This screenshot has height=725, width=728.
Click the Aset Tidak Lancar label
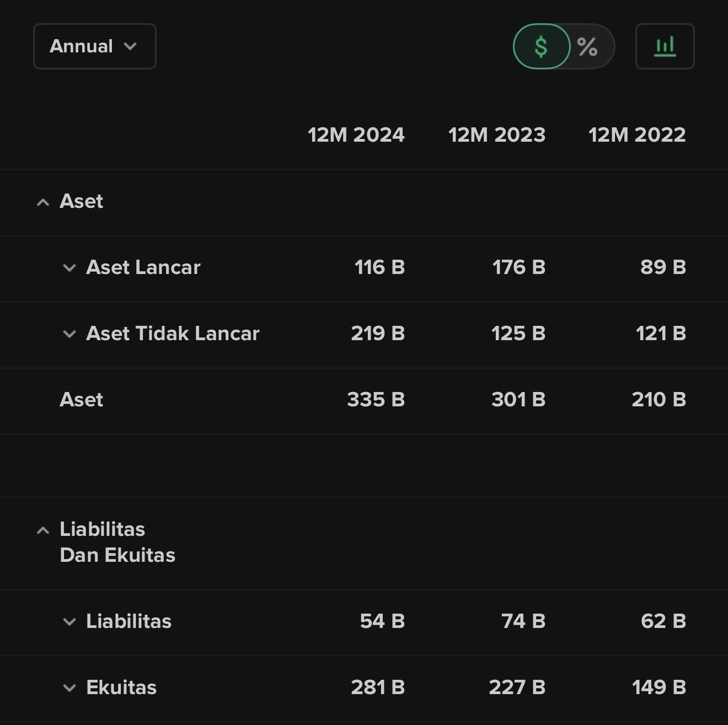173,334
